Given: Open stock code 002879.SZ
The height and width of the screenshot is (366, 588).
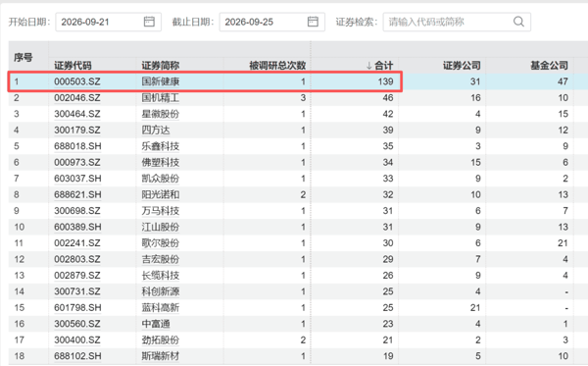Looking at the screenshot, I should pyautogui.click(x=77, y=275).
